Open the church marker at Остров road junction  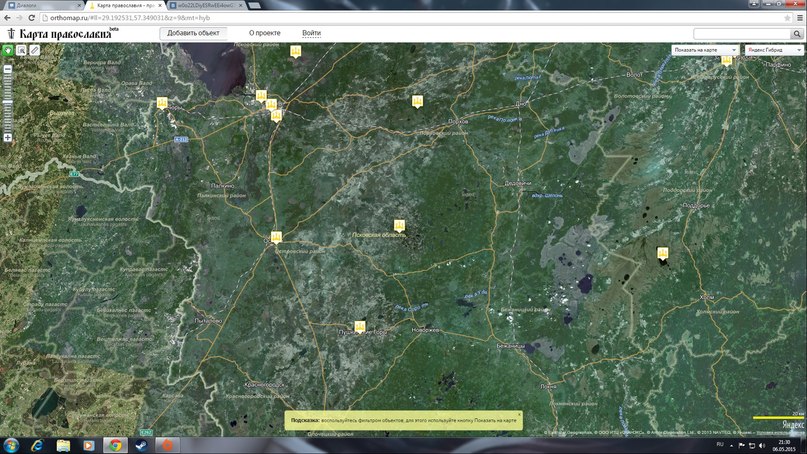(x=276, y=237)
